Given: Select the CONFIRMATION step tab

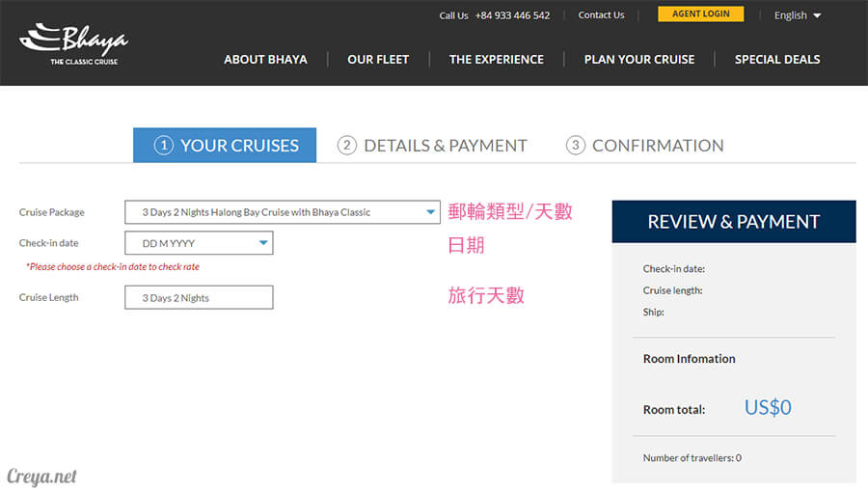Looking at the screenshot, I should (x=645, y=145).
